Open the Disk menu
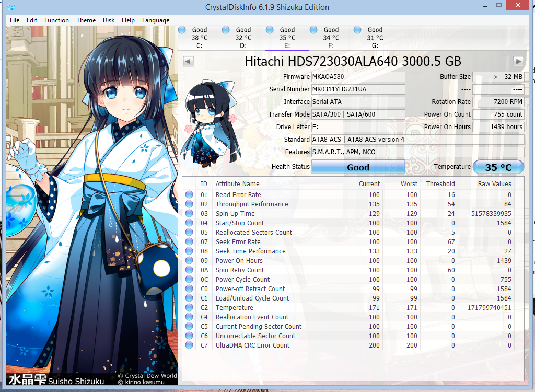This screenshot has height=392, width=535. click(x=109, y=20)
